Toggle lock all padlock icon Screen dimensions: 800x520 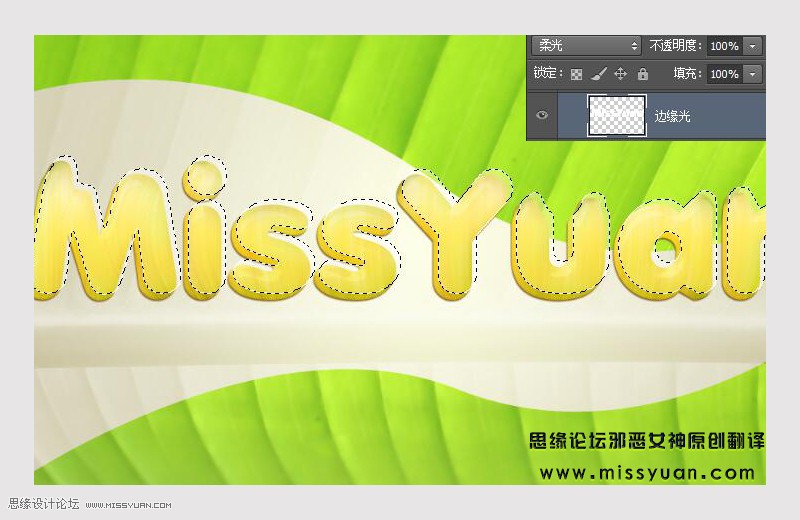click(643, 74)
